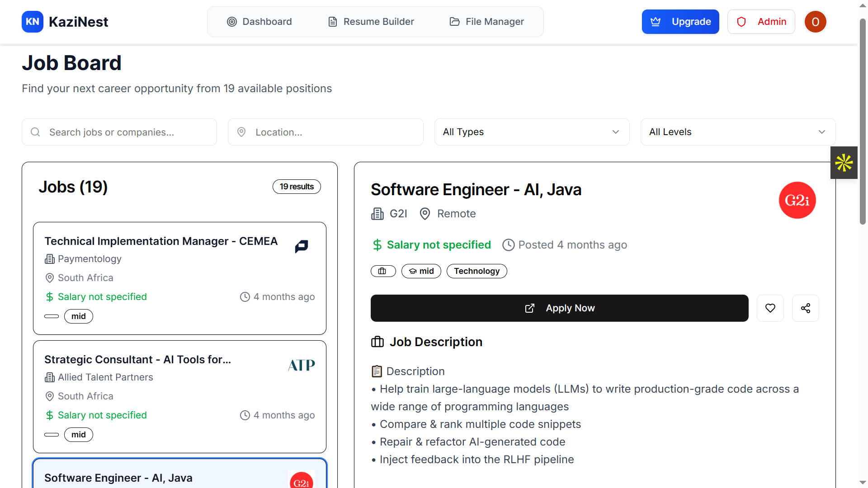Click the ATP company logo
Screen dimensions: 868x488
pyautogui.click(x=302, y=365)
